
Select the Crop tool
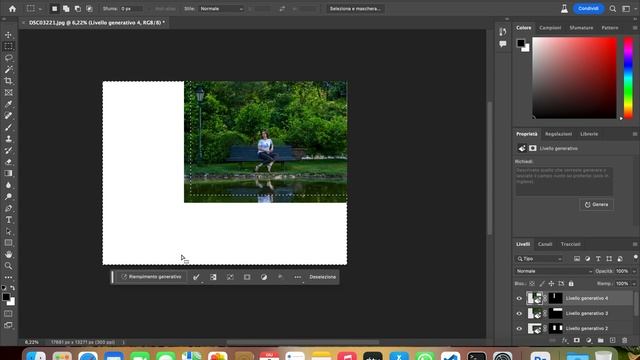click(8, 81)
